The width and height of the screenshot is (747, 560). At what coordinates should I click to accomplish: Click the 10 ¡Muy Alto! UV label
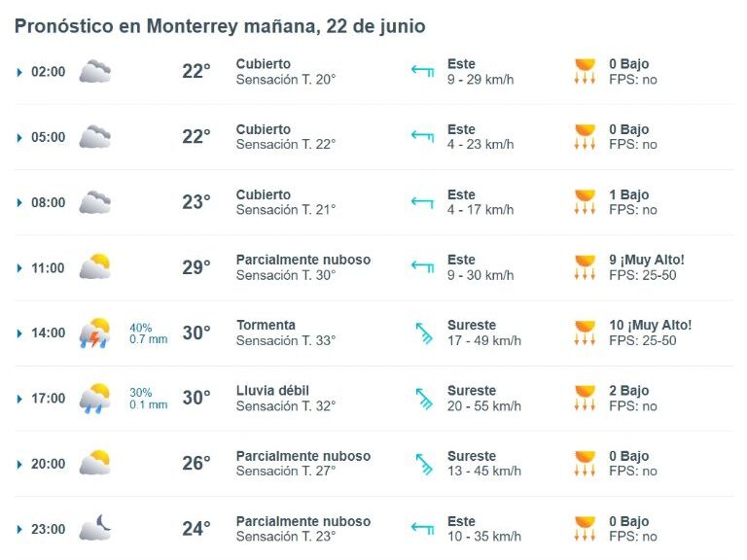tap(651, 326)
